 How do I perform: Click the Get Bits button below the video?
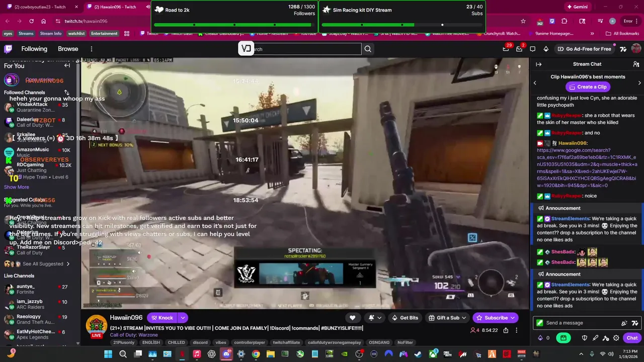click(405, 318)
